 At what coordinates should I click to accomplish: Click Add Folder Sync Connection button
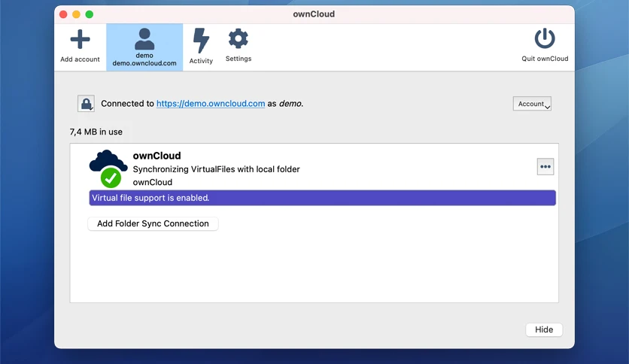coord(153,223)
